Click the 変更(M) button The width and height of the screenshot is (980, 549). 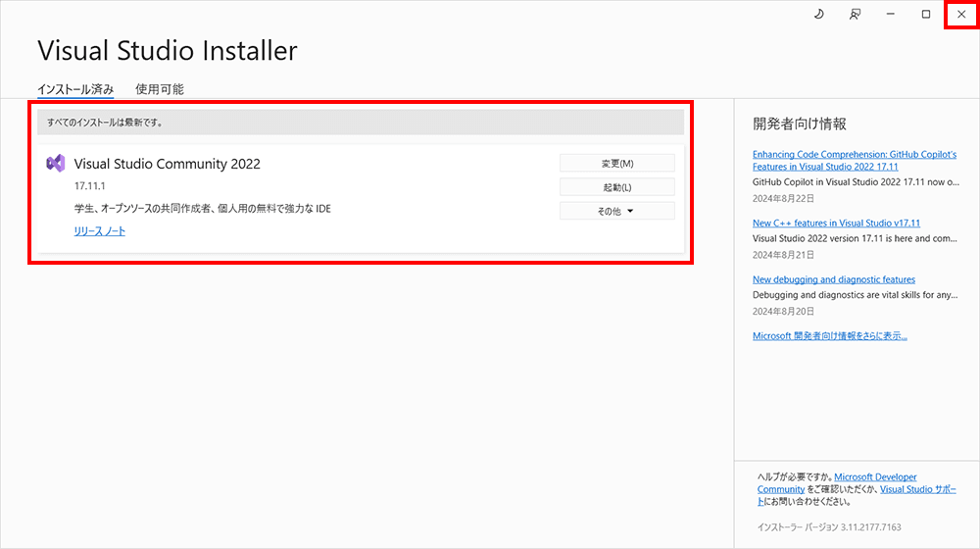pos(616,163)
